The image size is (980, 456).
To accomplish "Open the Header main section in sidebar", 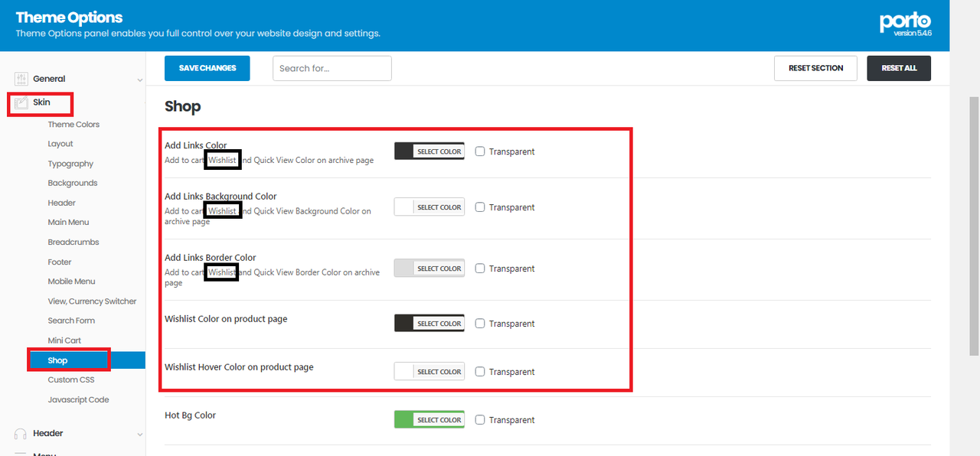I will point(48,433).
